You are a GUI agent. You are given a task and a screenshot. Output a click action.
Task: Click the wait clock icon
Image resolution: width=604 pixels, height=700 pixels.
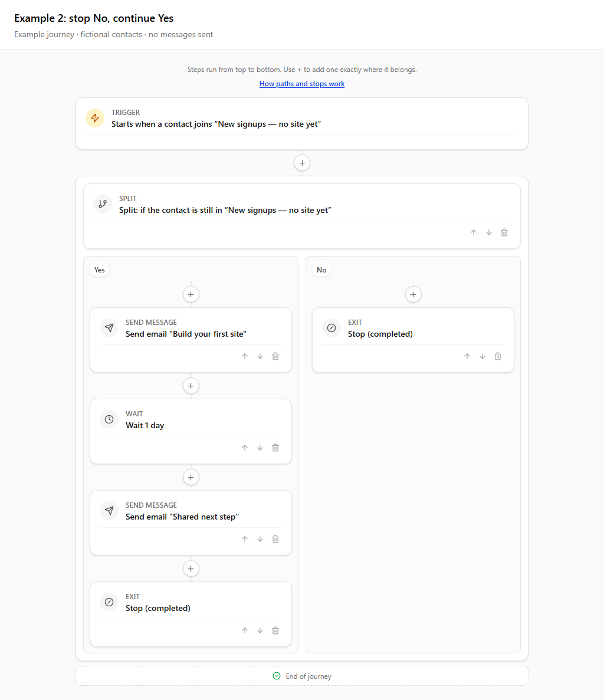coord(109,419)
